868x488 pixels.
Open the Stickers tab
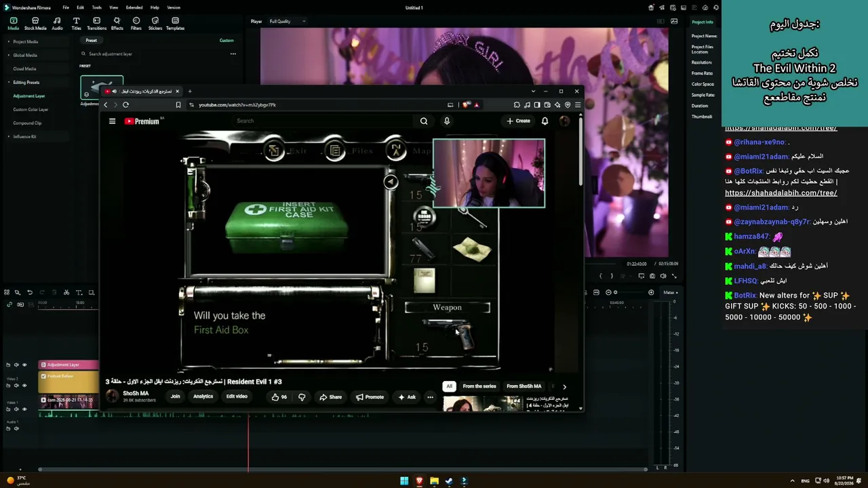pos(155,24)
